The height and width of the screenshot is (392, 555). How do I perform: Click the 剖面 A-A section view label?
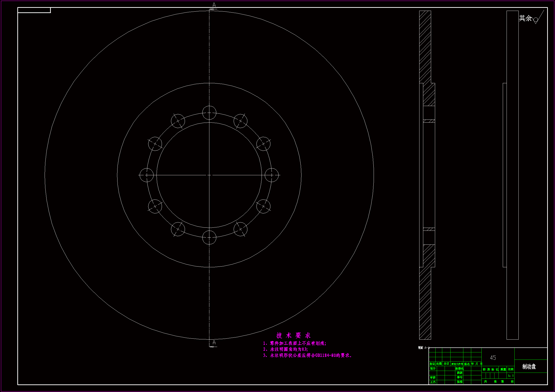[424, 348]
